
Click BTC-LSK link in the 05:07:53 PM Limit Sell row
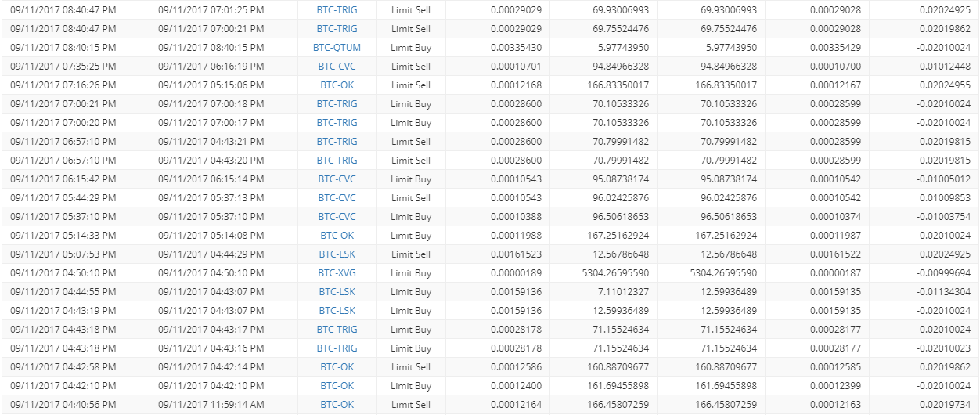click(337, 254)
